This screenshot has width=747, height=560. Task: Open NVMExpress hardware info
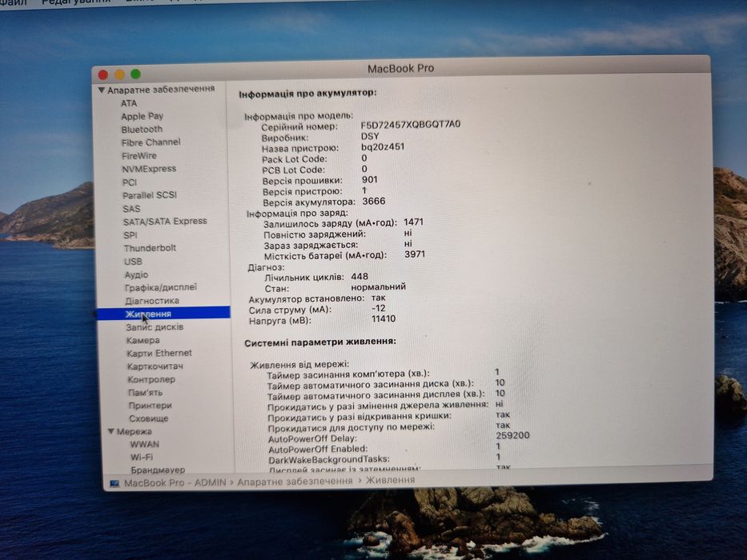pos(149,169)
